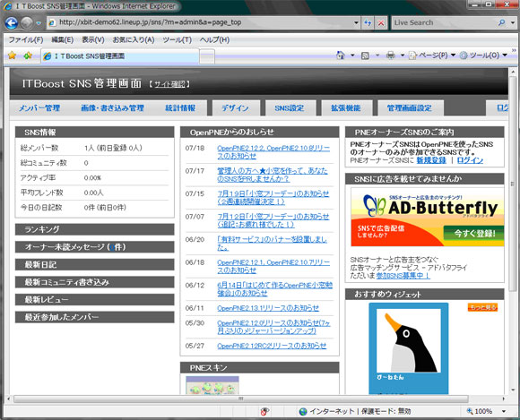
Task: Open Live Search provider dropdown arrow
Action: click(512, 23)
